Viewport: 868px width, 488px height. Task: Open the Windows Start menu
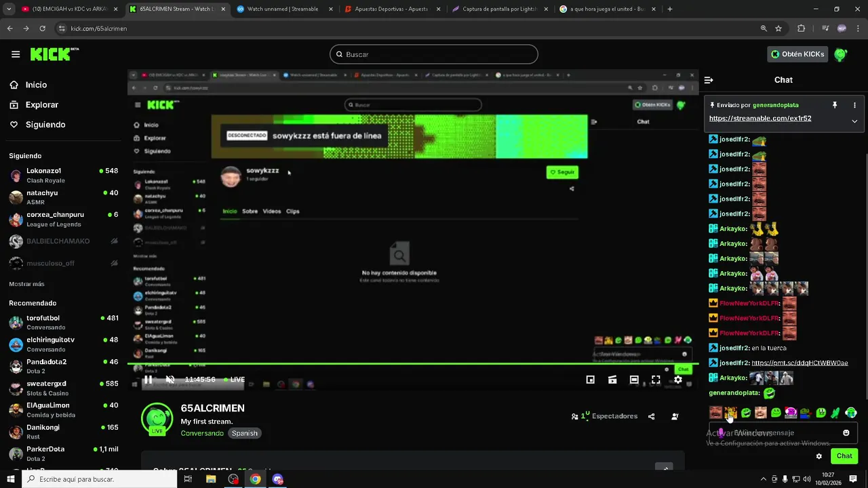point(10,479)
